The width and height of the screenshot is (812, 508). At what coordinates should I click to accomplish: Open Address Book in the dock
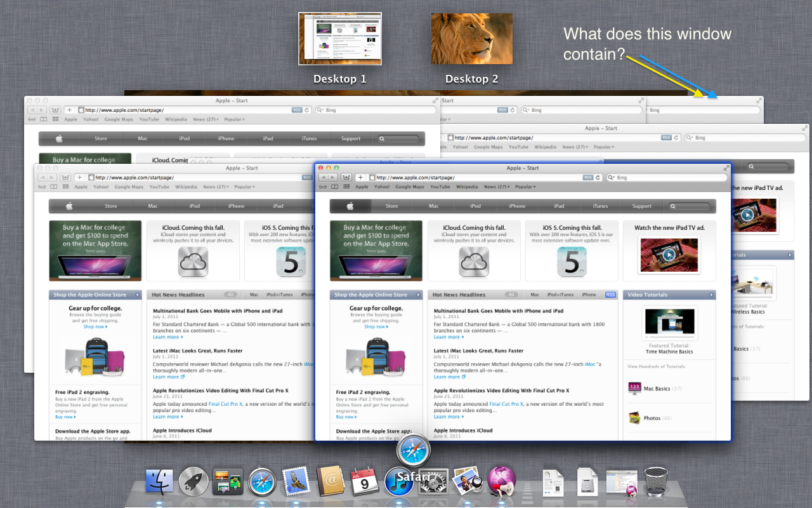tap(330, 481)
